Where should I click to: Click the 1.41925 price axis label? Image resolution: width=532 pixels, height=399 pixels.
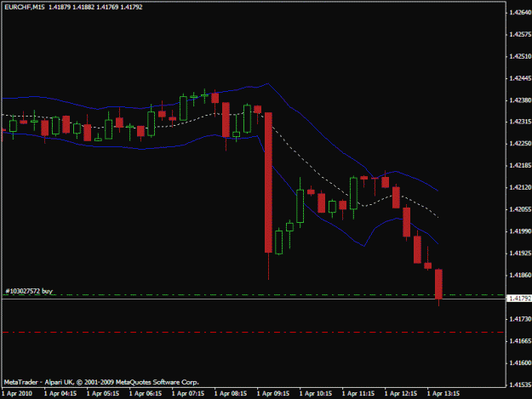tap(520, 254)
